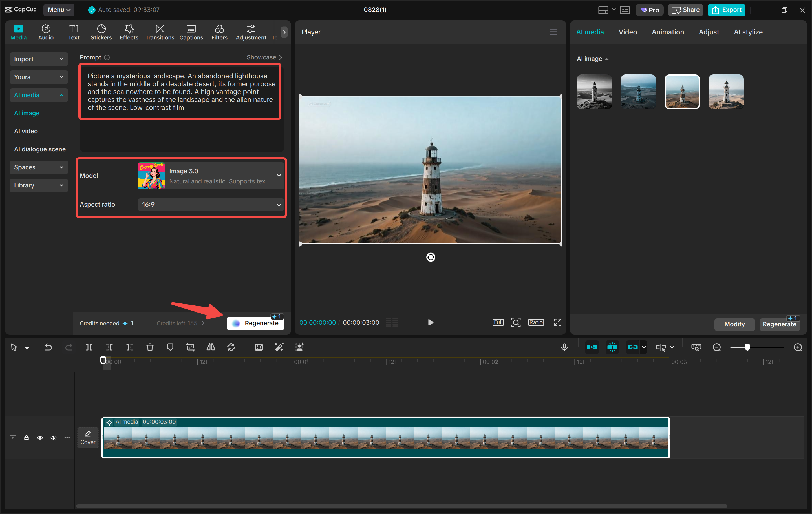Toggle the track lock on the timeline
The height and width of the screenshot is (514, 812).
[x=26, y=437]
